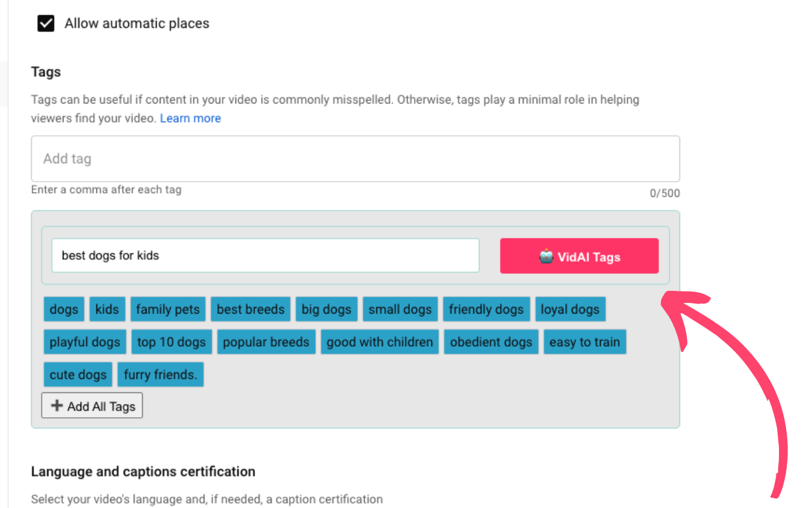Open the Learn more link

(190, 118)
